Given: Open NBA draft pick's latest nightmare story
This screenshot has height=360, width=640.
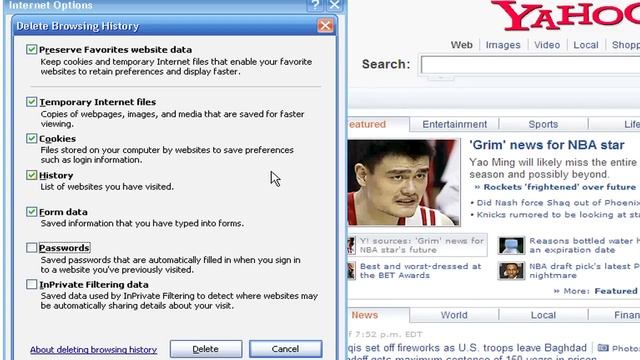Looking at the screenshot, I should point(584,271).
